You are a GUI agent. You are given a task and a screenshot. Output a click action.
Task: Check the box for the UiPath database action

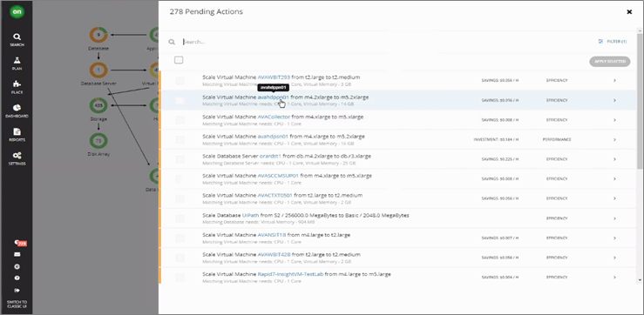click(x=180, y=218)
